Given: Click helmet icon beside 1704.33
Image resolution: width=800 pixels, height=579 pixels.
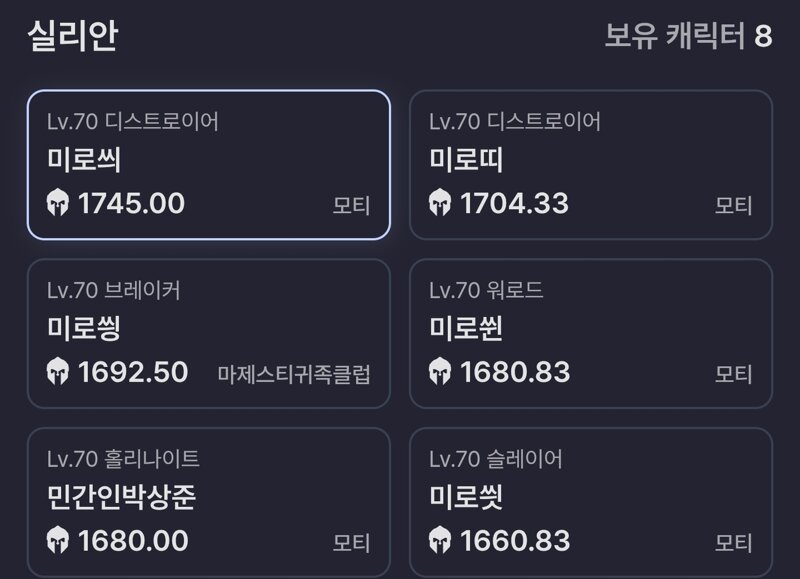Looking at the screenshot, I should point(440,203).
